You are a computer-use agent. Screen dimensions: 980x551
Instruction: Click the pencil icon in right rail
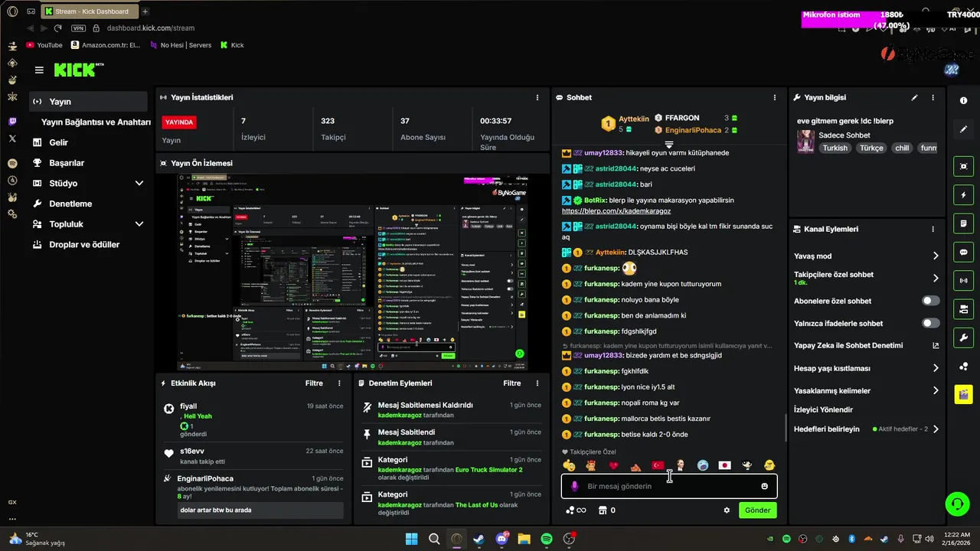click(963, 129)
